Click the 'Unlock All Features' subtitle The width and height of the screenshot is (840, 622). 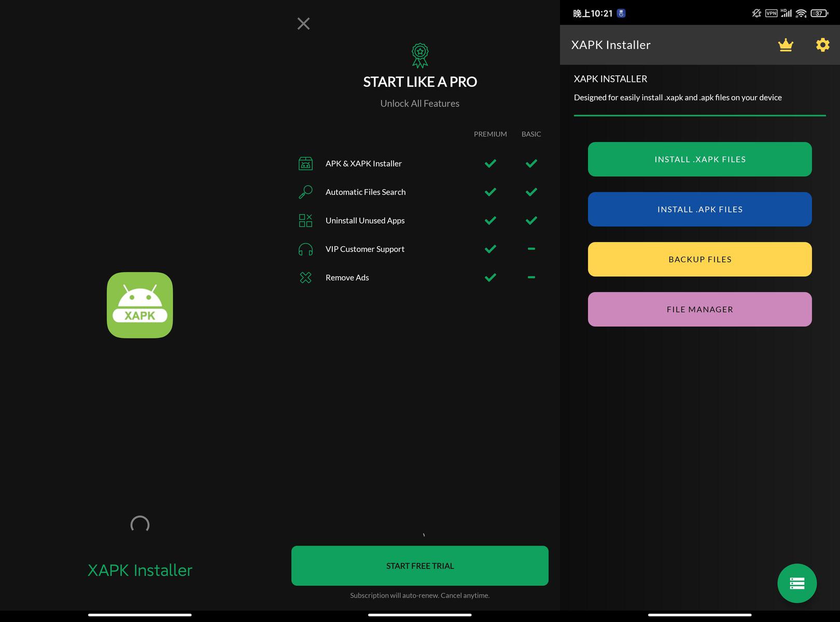[420, 104]
